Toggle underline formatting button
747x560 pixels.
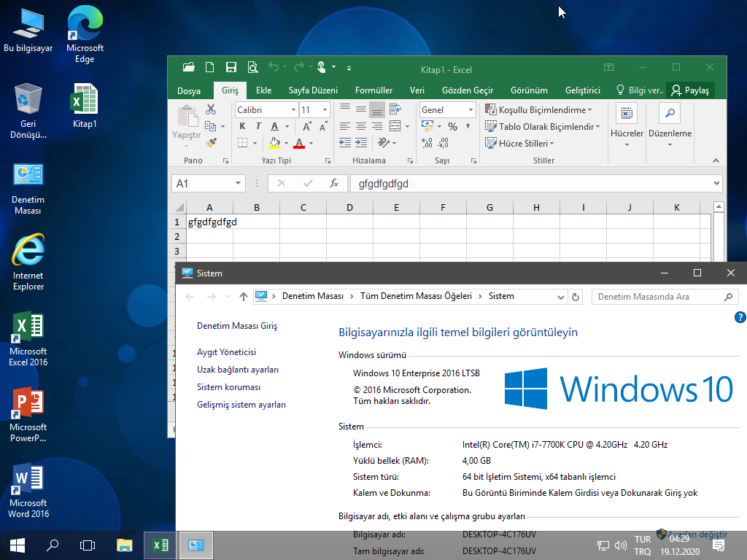[274, 126]
